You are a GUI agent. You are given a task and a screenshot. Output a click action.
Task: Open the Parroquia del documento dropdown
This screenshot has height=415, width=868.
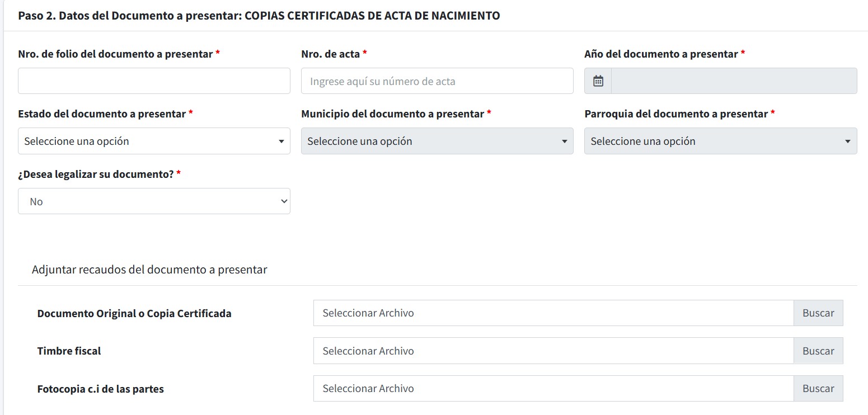[x=720, y=141]
